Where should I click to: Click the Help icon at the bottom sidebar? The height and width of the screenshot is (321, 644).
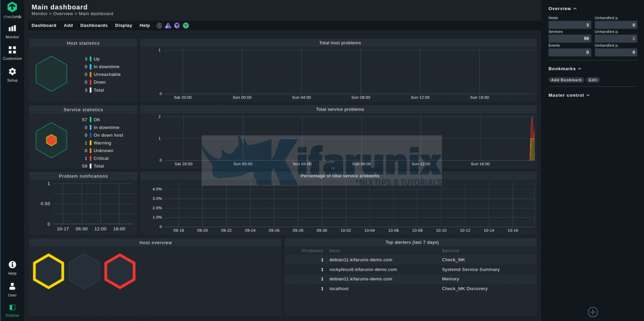12,264
